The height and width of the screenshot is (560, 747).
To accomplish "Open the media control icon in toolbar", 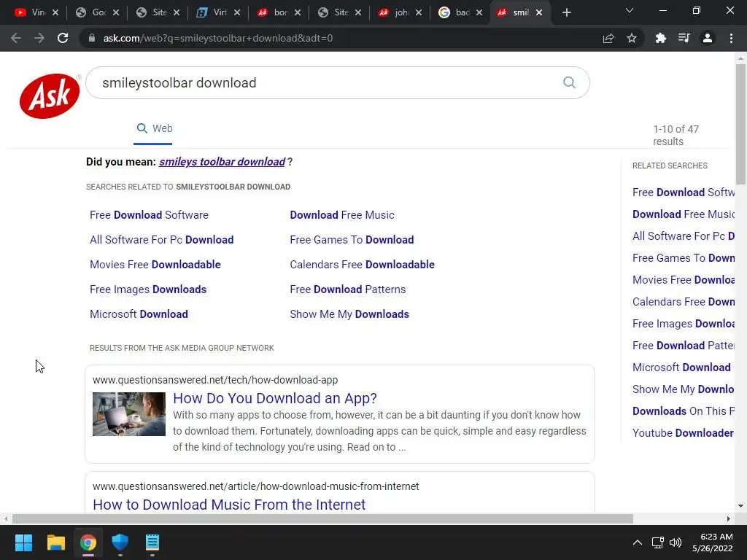I will click(684, 38).
